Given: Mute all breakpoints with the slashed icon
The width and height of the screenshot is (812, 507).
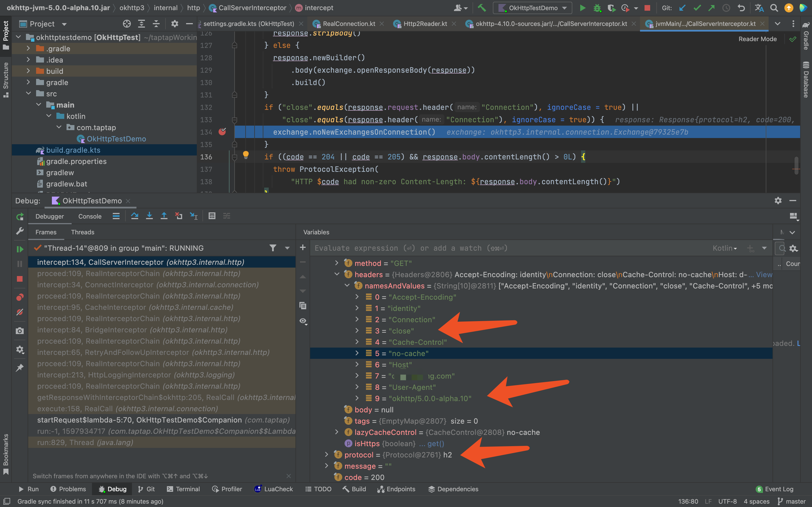Looking at the screenshot, I should [20, 312].
